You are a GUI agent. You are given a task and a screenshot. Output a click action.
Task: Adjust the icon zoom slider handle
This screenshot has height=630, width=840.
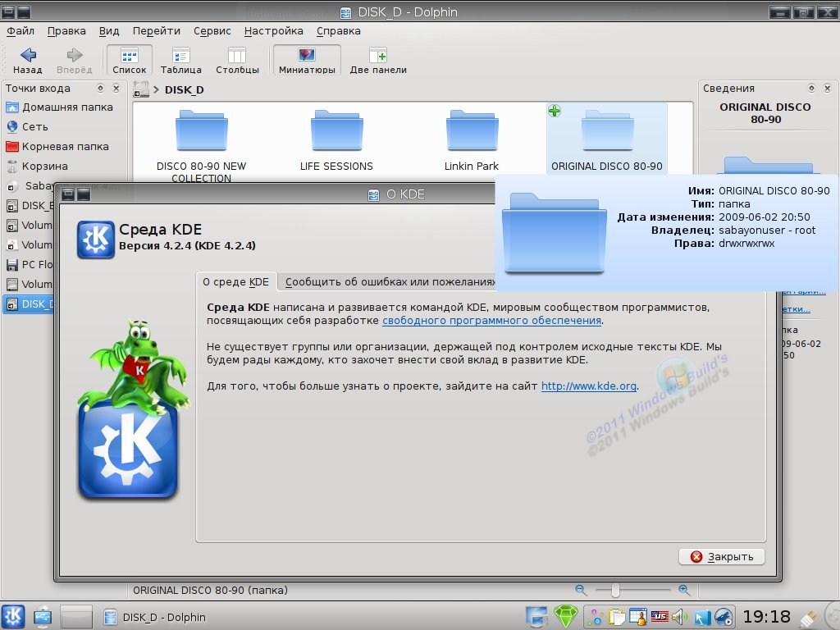(x=615, y=590)
